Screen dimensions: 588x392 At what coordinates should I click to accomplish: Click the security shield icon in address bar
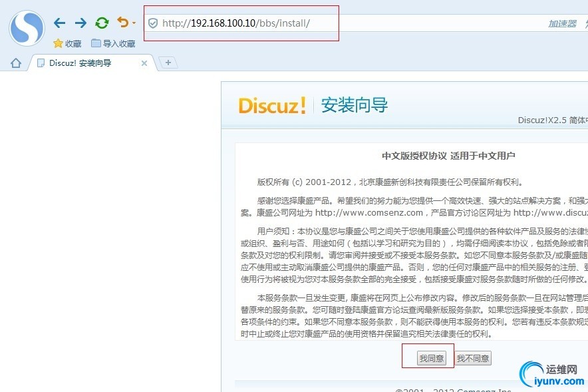tap(152, 23)
